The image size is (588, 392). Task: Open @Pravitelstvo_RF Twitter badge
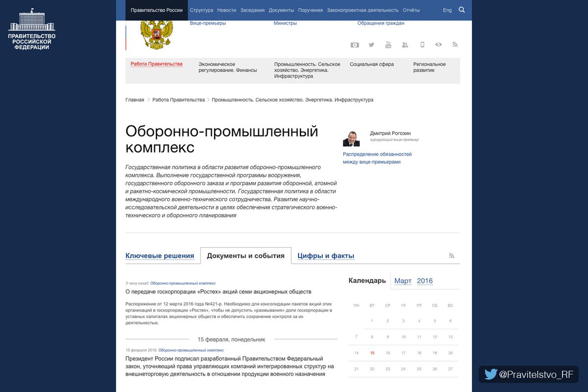click(529, 374)
